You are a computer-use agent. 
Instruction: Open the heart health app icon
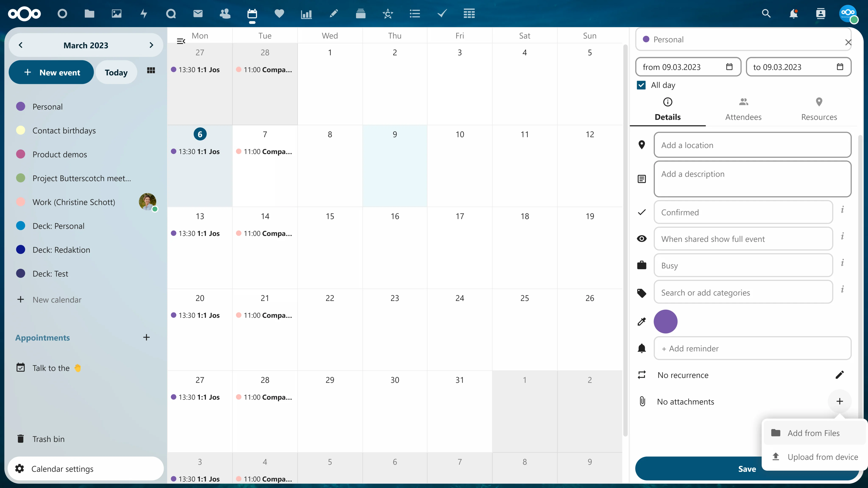pyautogui.click(x=279, y=14)
